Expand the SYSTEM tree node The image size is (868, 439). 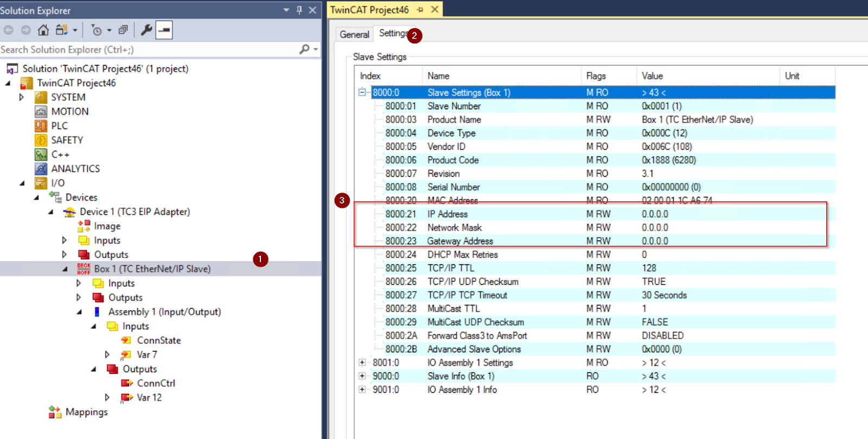point(22,97)
